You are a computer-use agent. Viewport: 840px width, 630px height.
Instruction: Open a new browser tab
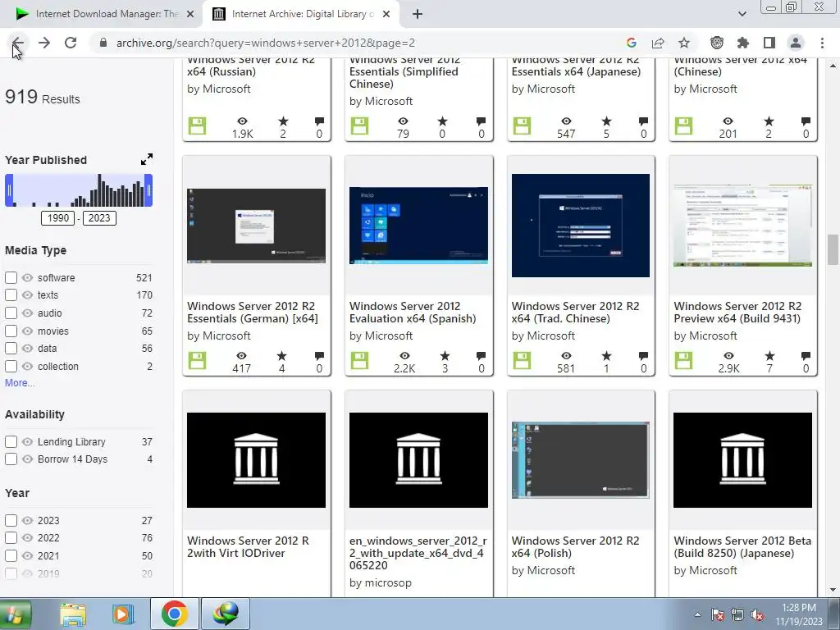tap(418, 14)
